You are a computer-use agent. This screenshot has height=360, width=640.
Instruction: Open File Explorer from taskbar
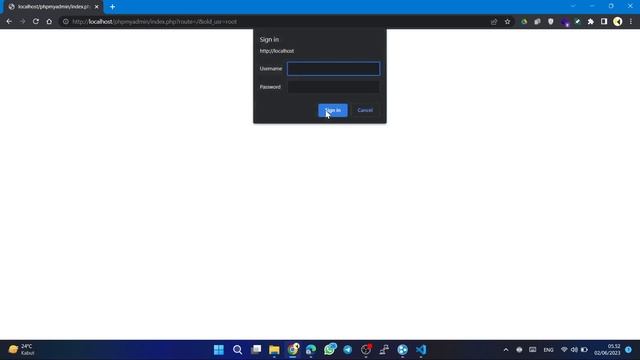click(x=274, y=350)
